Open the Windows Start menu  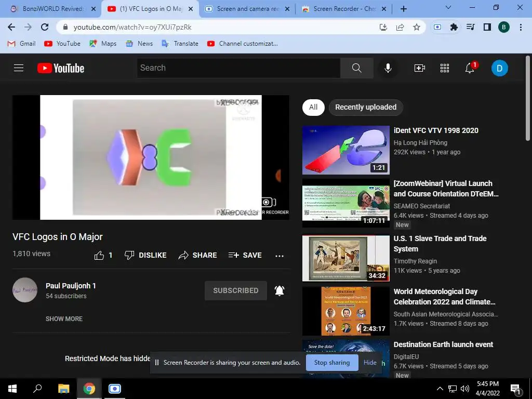12,389
